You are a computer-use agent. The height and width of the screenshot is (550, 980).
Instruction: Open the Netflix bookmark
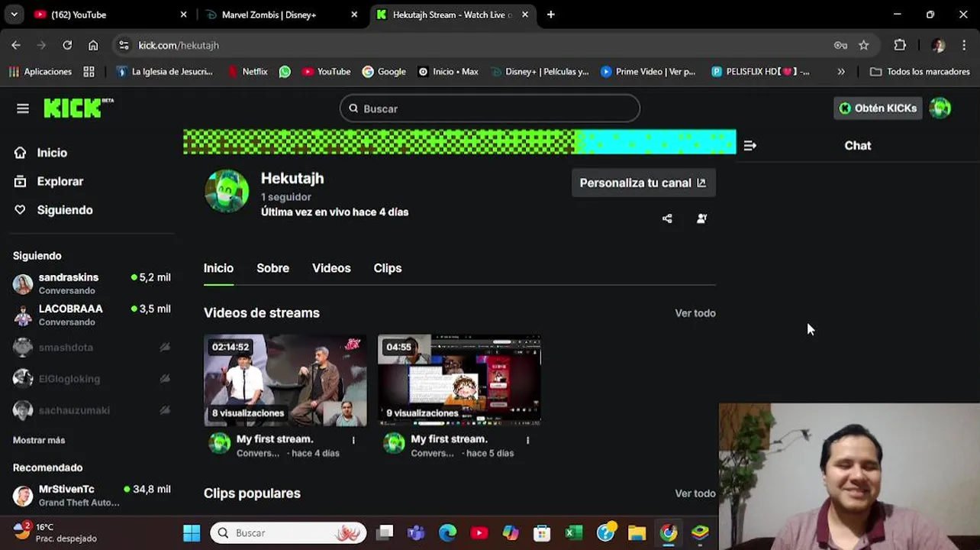(x=247, y=72)
